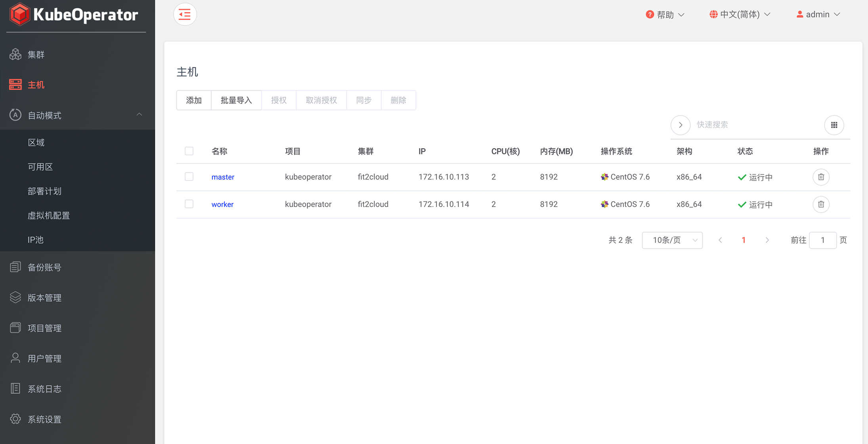Image resolution: width=868 pixels, height=444 pixels.
Task: Delete worker host via trash icon
Action: pos(821,204)
